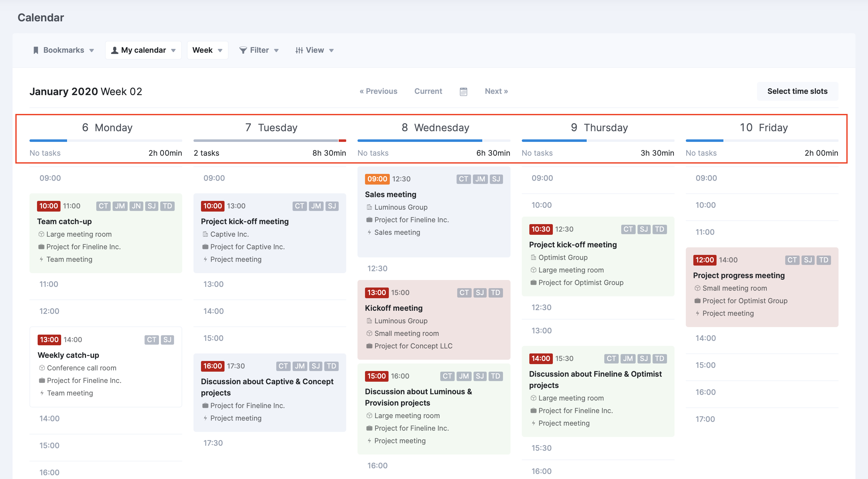Click Tuesday's overloaded workload bar
This screenshot has height=479, width=868.
coord(270,140)
